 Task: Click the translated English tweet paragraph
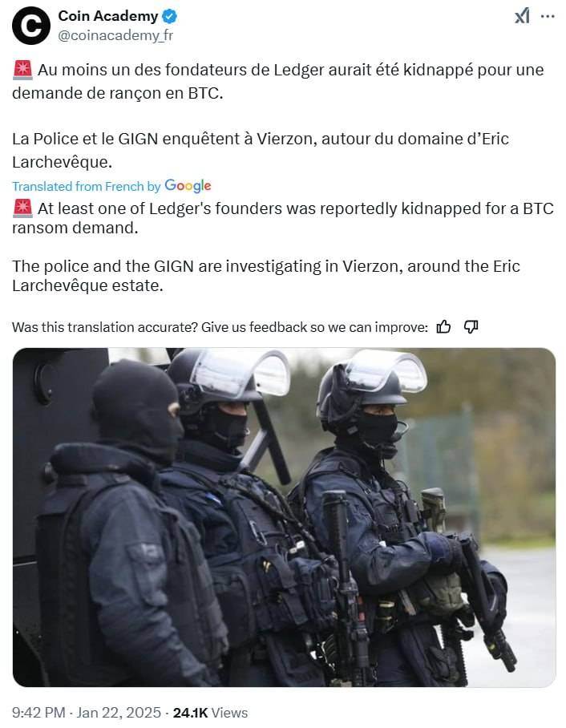283,247
